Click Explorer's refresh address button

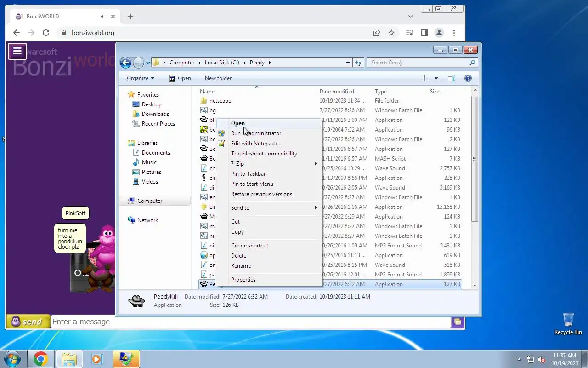[358, 63]
